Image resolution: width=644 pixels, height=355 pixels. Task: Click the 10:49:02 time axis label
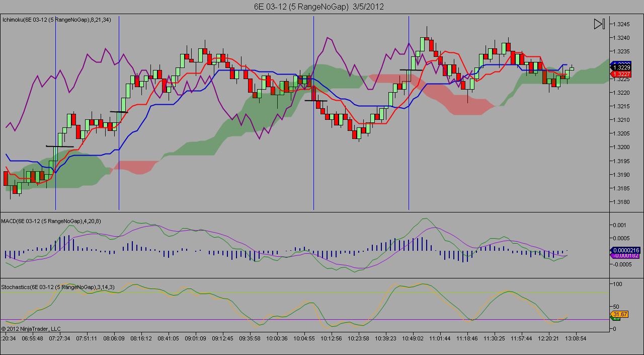point(413,338)
